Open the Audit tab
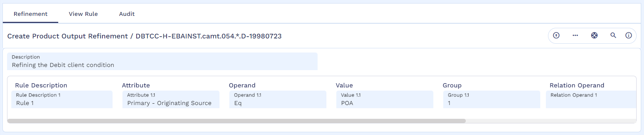The width and height of the screenshot is (644, 135). click(127, 14)
